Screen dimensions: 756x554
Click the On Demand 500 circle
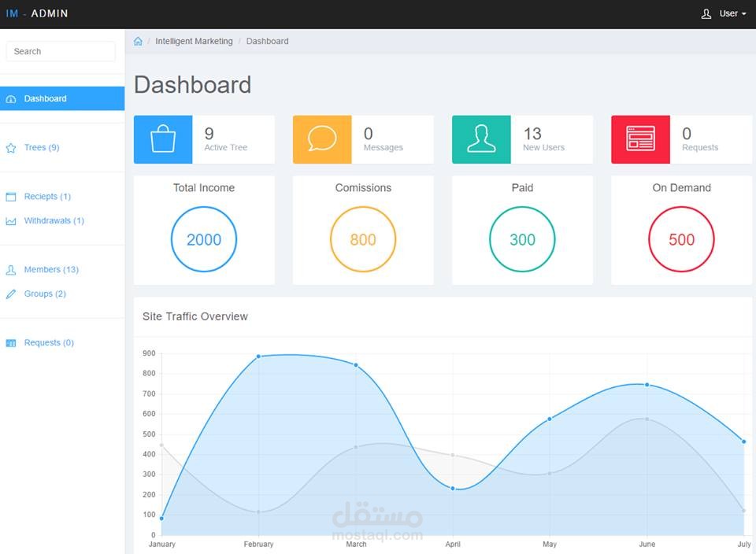[681, 239]
